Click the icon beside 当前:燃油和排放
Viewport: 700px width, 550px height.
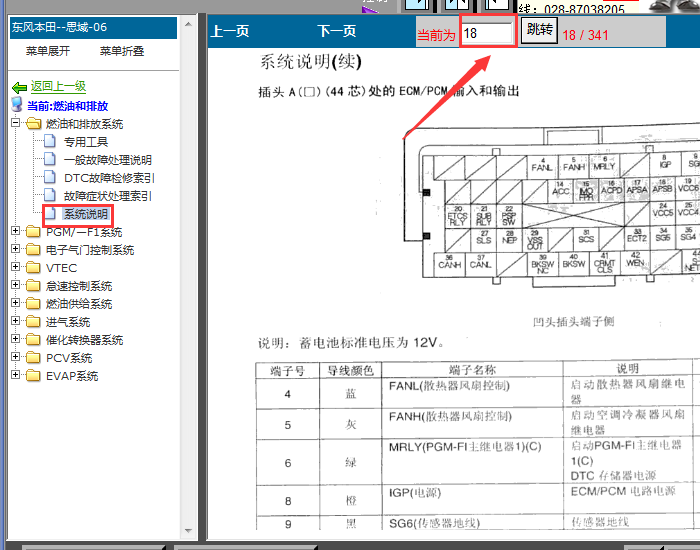(x=17, y=105)
